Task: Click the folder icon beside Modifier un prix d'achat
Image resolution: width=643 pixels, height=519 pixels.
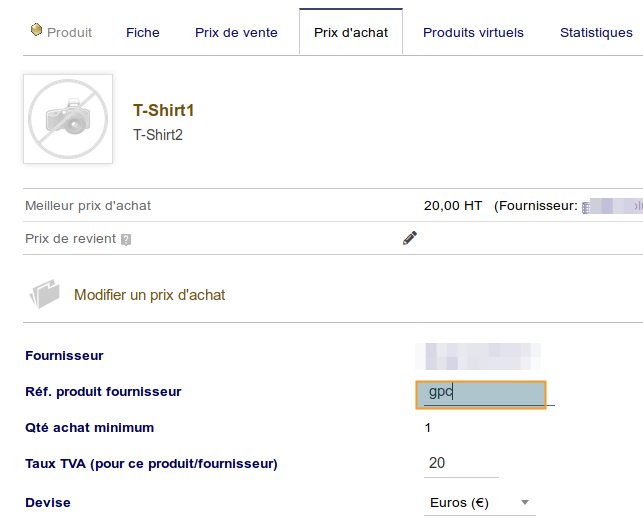Action: point(45,294)
